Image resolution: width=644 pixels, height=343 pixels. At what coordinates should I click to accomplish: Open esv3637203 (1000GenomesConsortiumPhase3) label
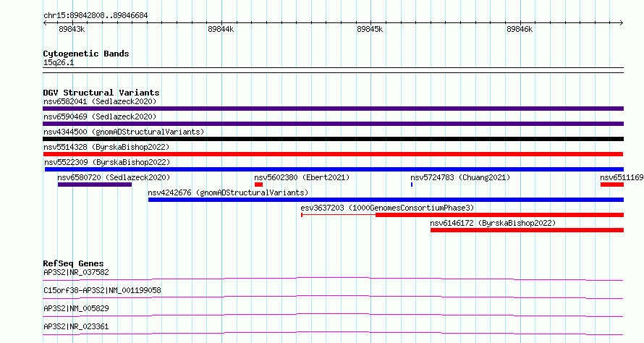pos(387,208)
